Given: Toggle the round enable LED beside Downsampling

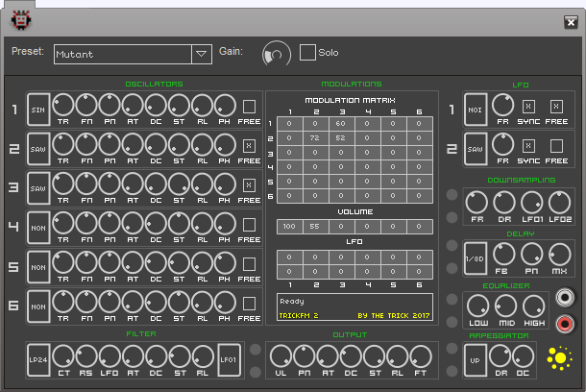Looking at the screenshot, I should point(452,196).
